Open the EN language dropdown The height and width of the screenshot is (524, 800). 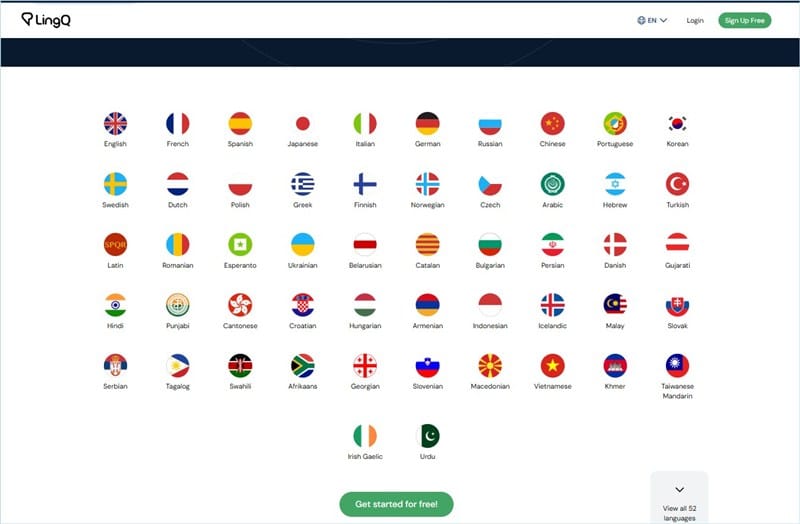click(x=653, y=20)
